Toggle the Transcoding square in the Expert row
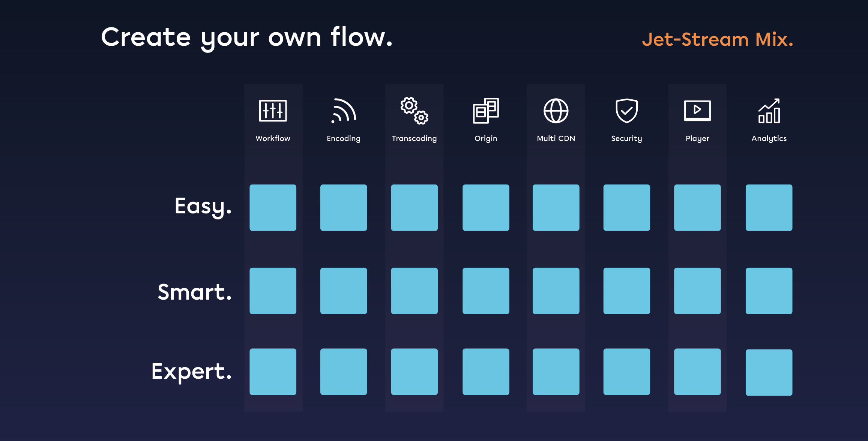The image size is (868, 441). (x=414, y=372)
